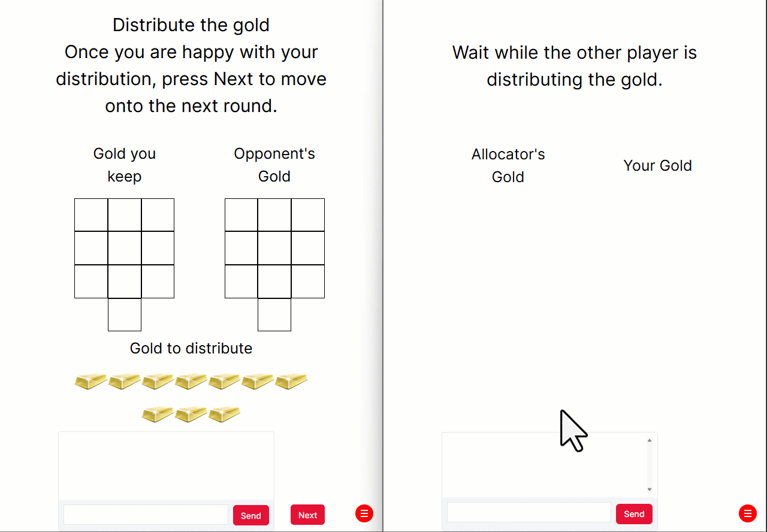Image resolution: width=767 pixels, height=532 pixels.
Task: Click Send in the receiver's chat
Action: [x=633, y=513]
